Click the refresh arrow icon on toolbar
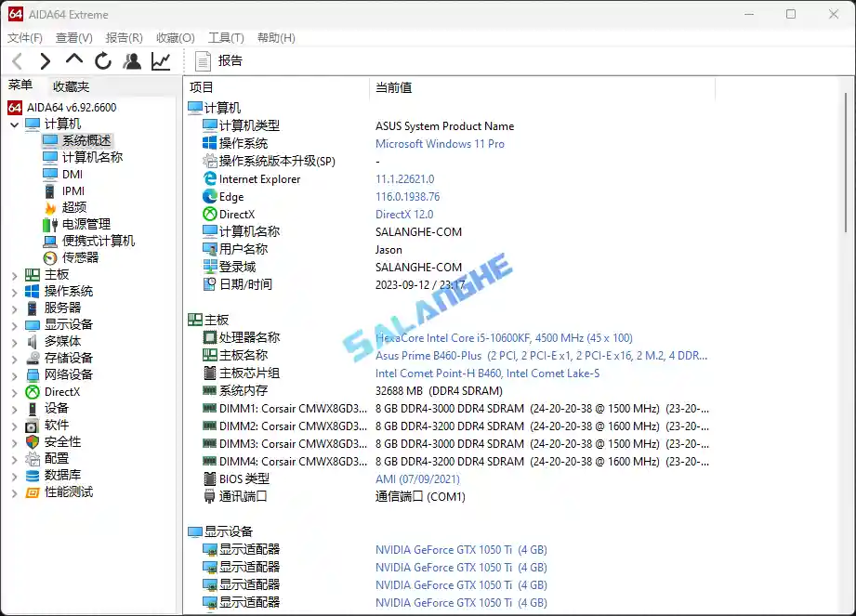Screen dimensions: 856x616 click(102, 60)
